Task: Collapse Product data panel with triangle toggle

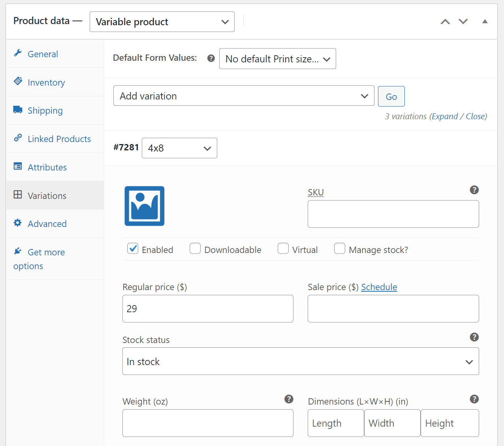Action: (485, 22)
